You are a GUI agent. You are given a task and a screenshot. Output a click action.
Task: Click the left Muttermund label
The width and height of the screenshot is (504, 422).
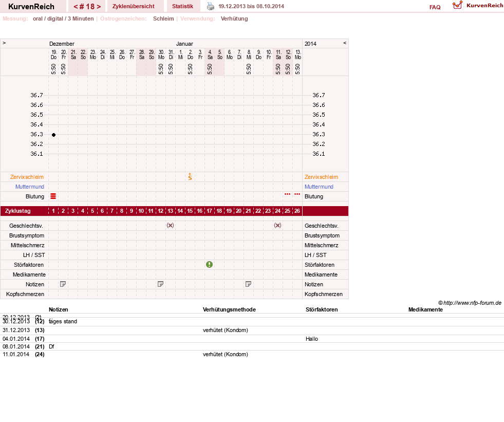(30, 187)
